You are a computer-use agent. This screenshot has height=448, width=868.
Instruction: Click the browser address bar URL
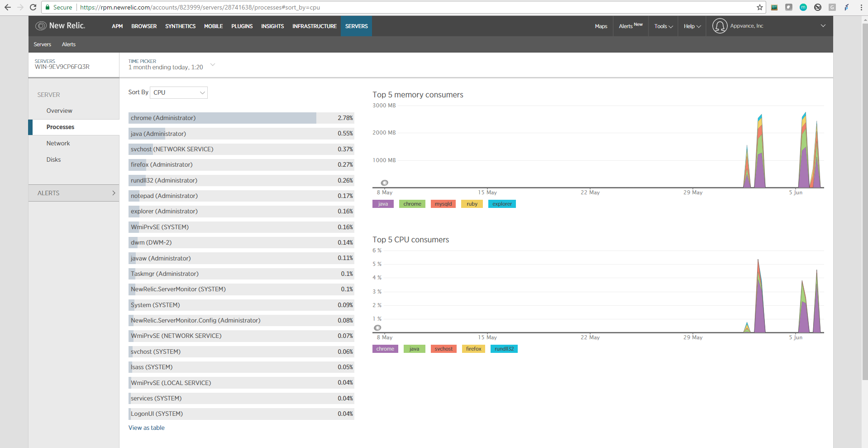click(x=200, y=7)
